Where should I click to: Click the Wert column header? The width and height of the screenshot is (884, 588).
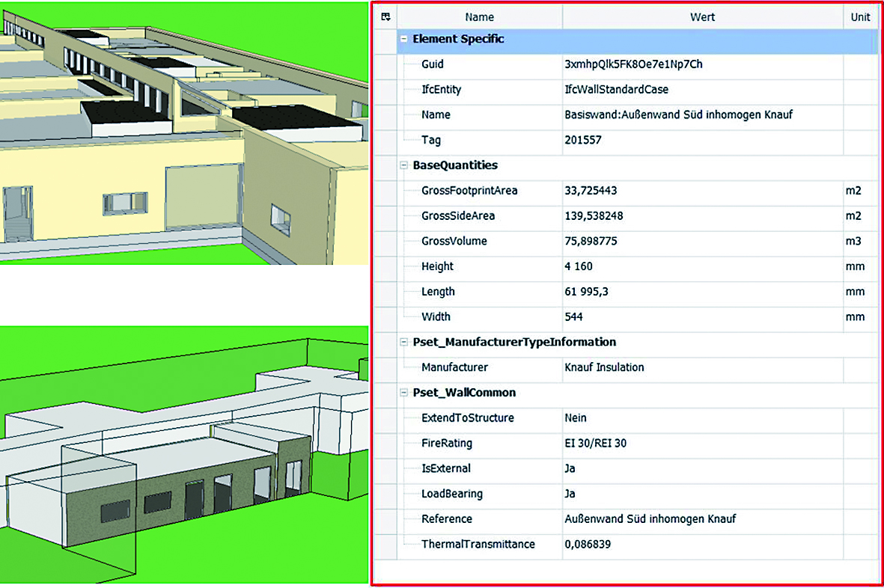pos(702,16)
